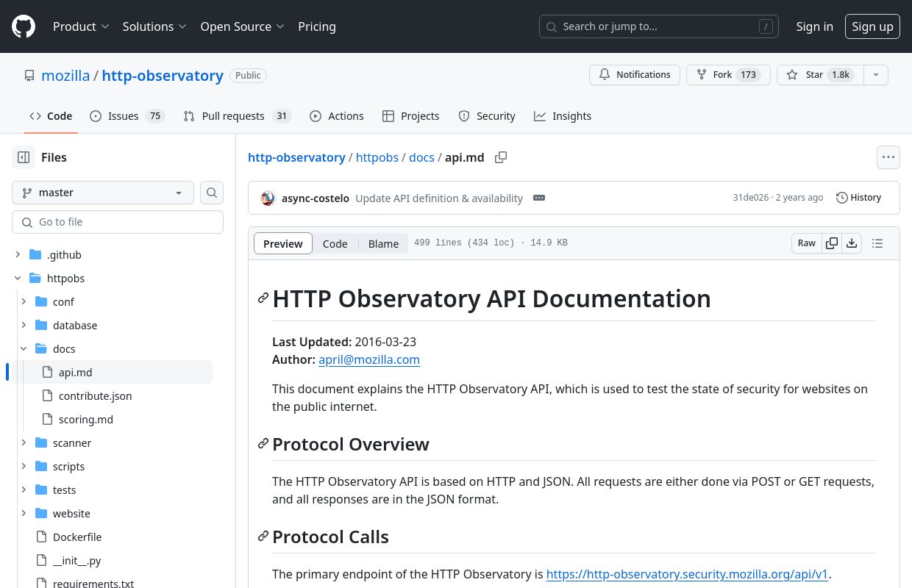
Task: Go to the Pricing page
Action: tap(317, 26)
